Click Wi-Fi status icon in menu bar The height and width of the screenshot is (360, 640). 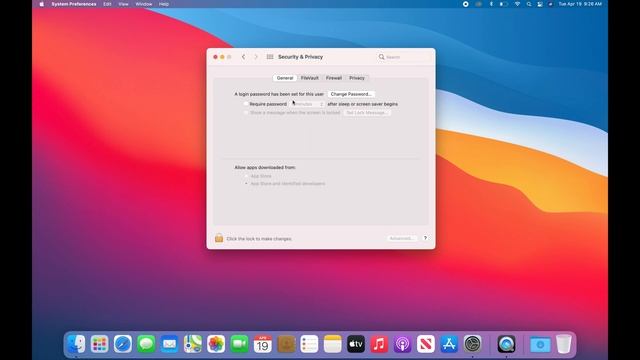click(517, 4)
